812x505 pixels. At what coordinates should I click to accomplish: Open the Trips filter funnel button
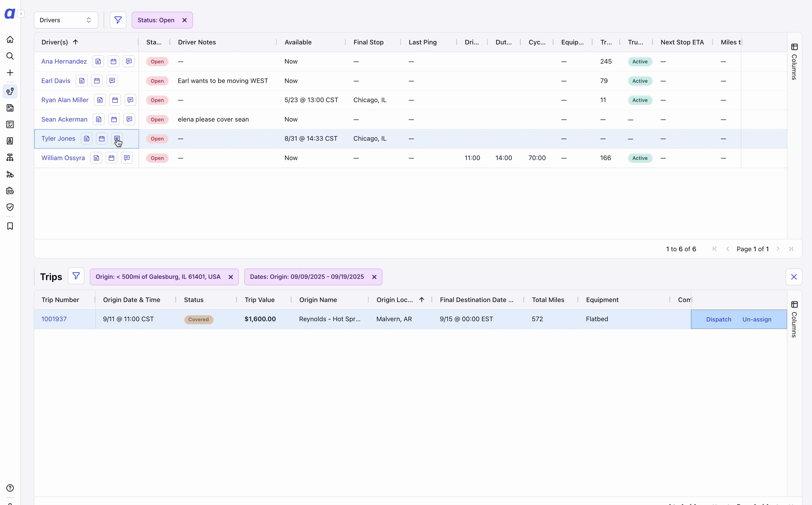(76, 276)
